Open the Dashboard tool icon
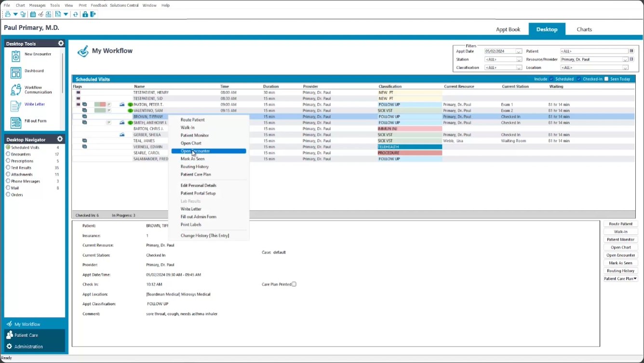This screenshot has width=644, height=363. point(16,73)
